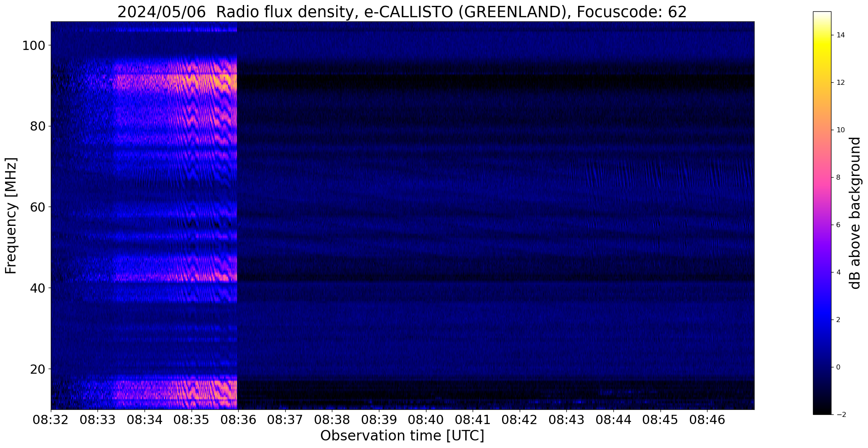The image size is (868, 448).
Task: Click the 'dB above background' colorbar label
Action: (x=855, y=213)
